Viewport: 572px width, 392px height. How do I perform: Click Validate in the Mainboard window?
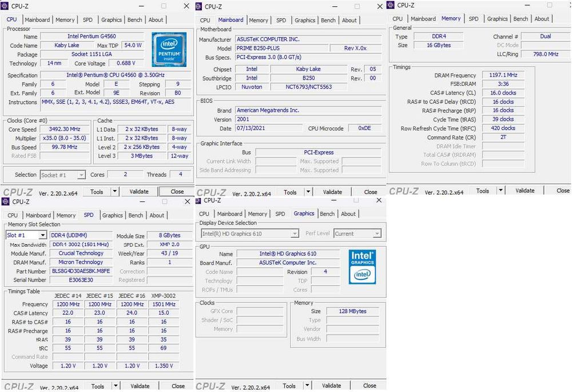[332, 192]
